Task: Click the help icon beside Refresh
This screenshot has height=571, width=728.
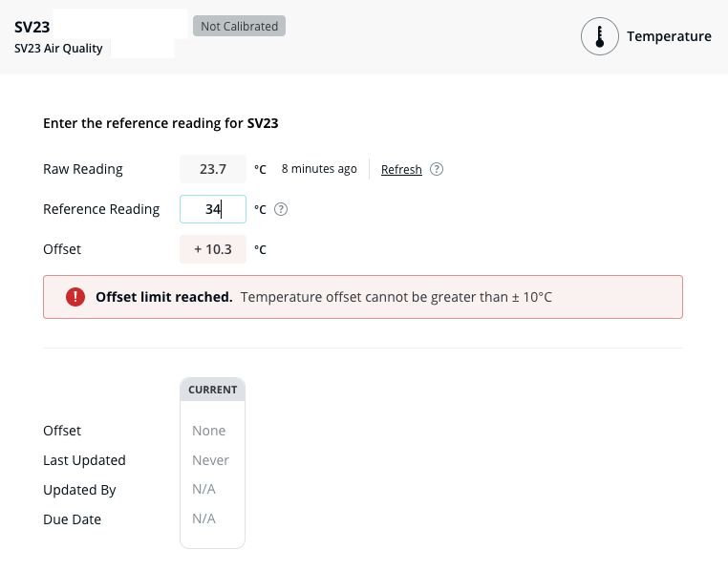Action: click(437, 169)
